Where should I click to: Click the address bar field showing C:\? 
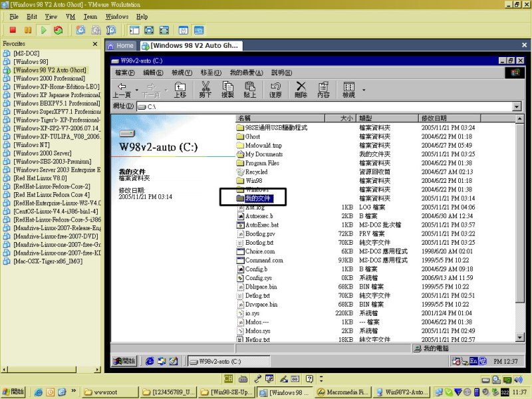click(325, 107)
